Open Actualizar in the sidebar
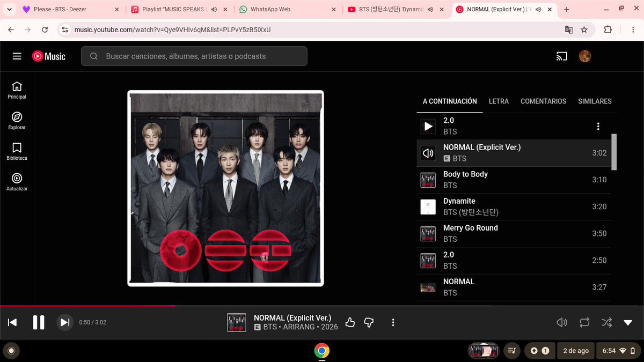The width and height of the screenshot is (644, 362). point(17,182)
